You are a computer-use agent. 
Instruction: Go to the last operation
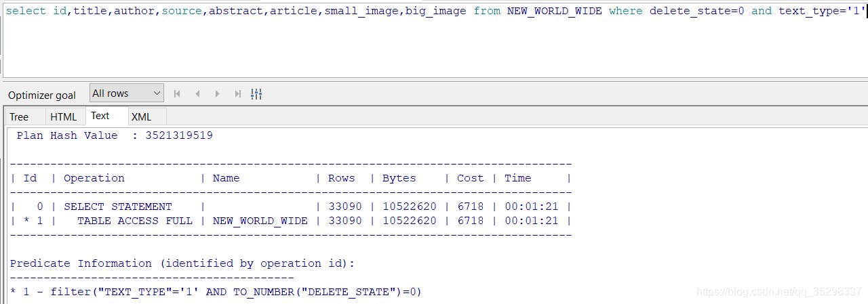(237, 94)
